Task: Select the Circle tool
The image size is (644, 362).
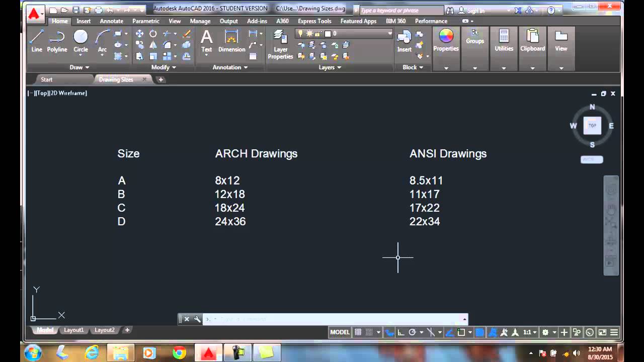Action: click(x=80, y=41)
